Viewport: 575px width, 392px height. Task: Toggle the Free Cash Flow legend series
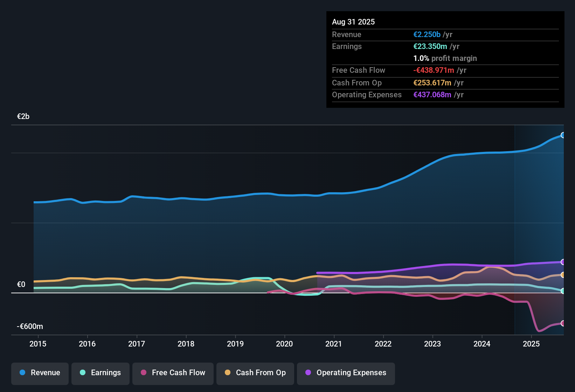click(x=173, y=373)
